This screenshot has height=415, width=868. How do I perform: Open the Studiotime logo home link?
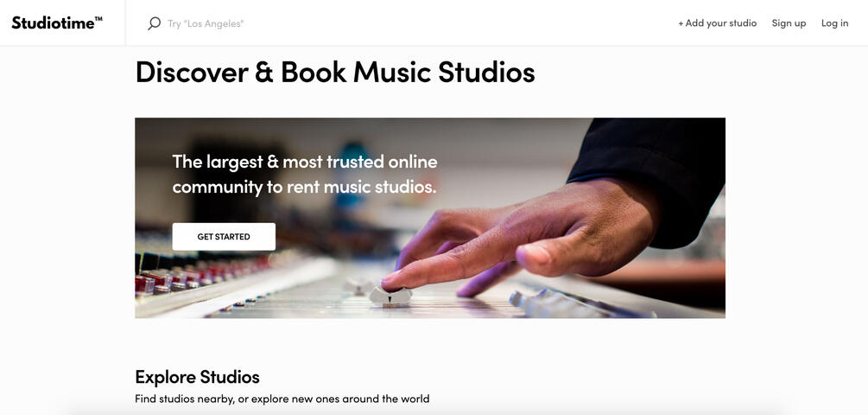coord(57,22)
